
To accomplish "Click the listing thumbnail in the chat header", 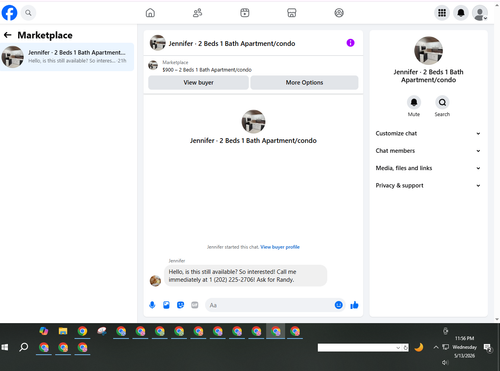I will [x=157, y=43].
